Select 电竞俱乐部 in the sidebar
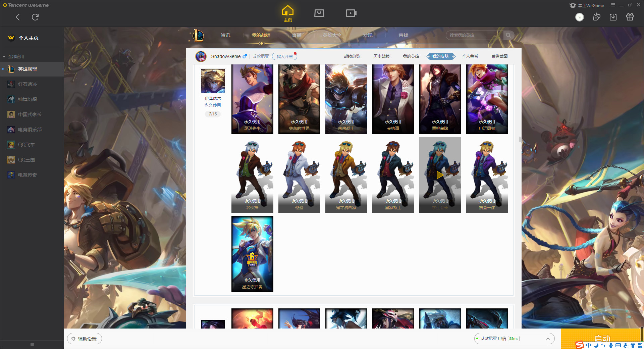The height and width of the screenshot is (349, 644). point(32,130)
